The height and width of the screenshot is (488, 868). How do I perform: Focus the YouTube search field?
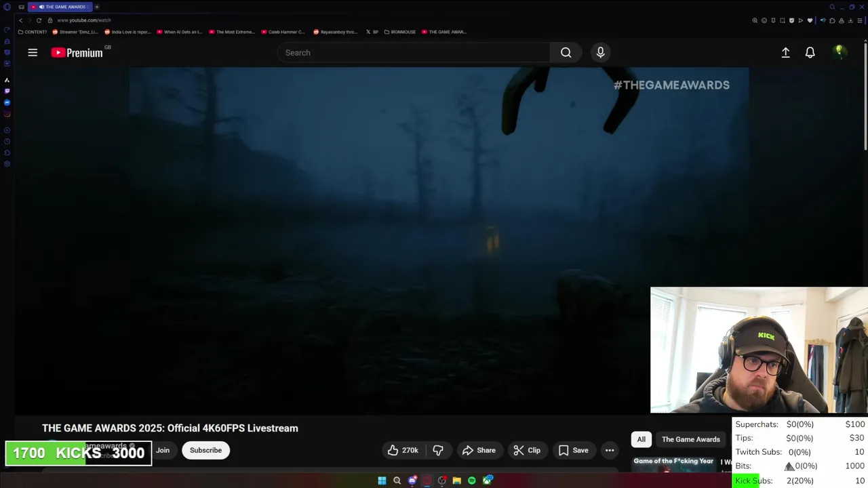click(414, 52)
